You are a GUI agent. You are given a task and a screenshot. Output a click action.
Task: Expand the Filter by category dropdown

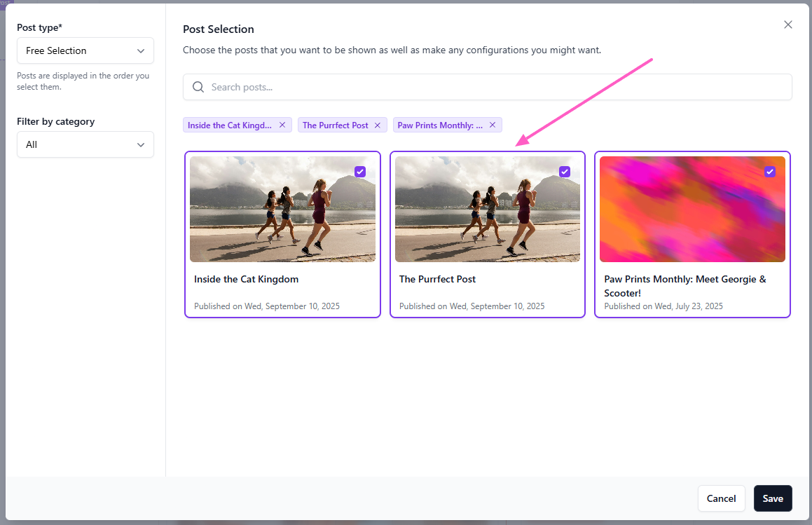tap(85, 144)
